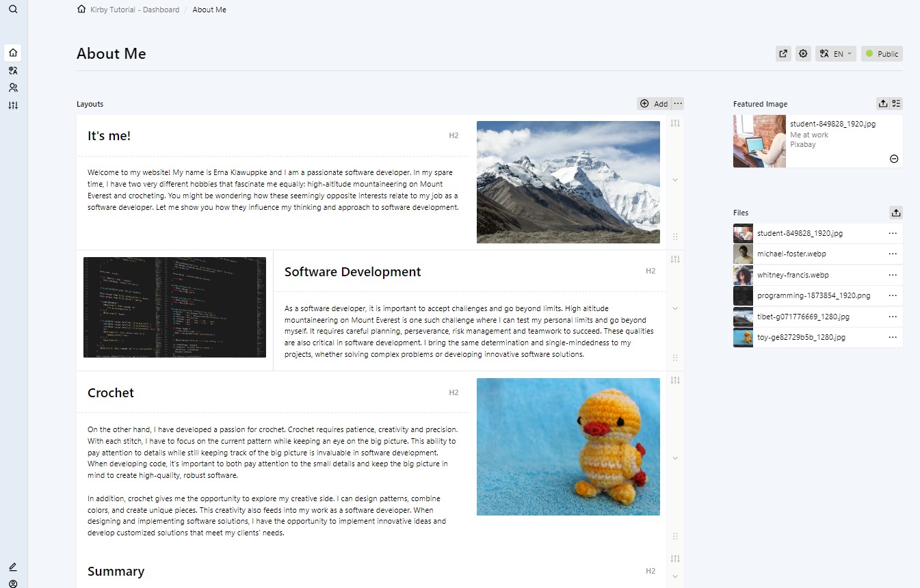Edit the It's me! heading
Image resolution: width=920 pixels, height=588 pixels.
pos(109,135)
